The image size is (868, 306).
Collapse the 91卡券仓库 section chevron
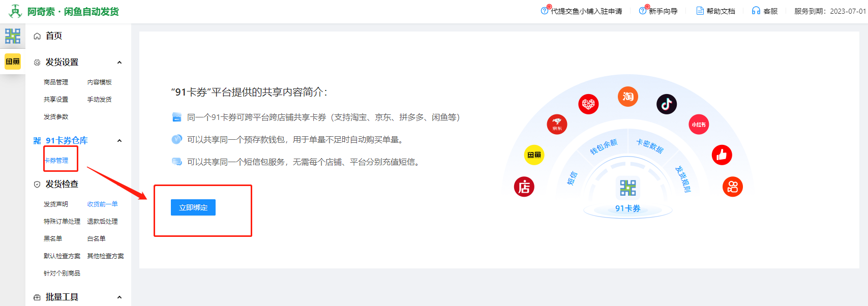(119, 141)
